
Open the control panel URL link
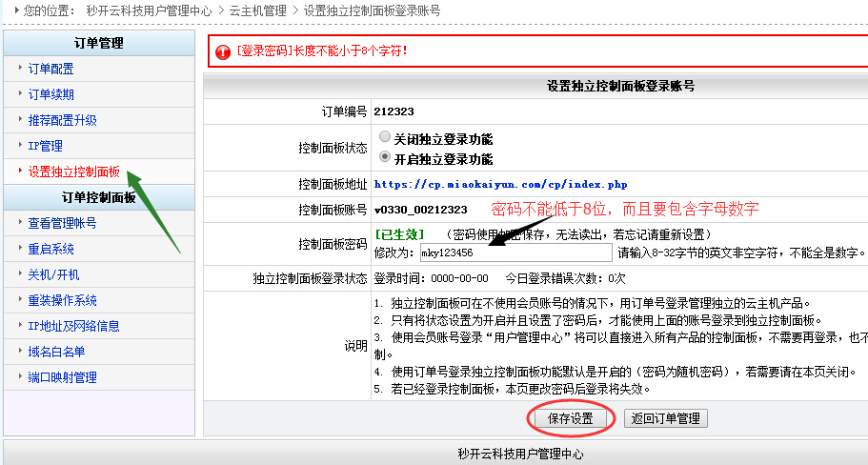coord(500,183)
